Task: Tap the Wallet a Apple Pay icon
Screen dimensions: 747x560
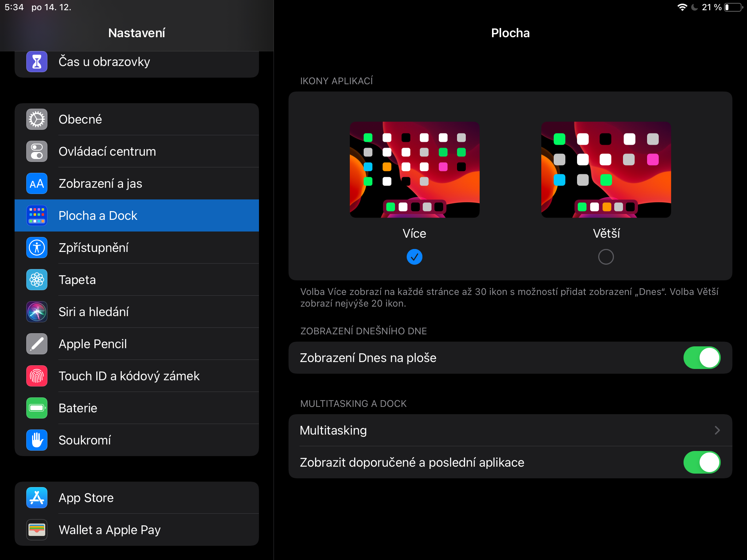Action: point(36,530)
